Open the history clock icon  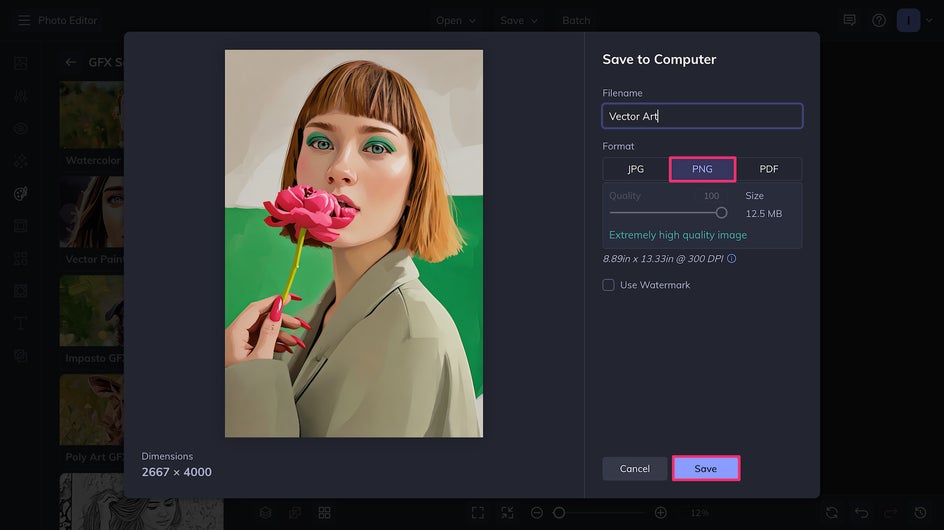pyautogui.click(x=921, y=513)
